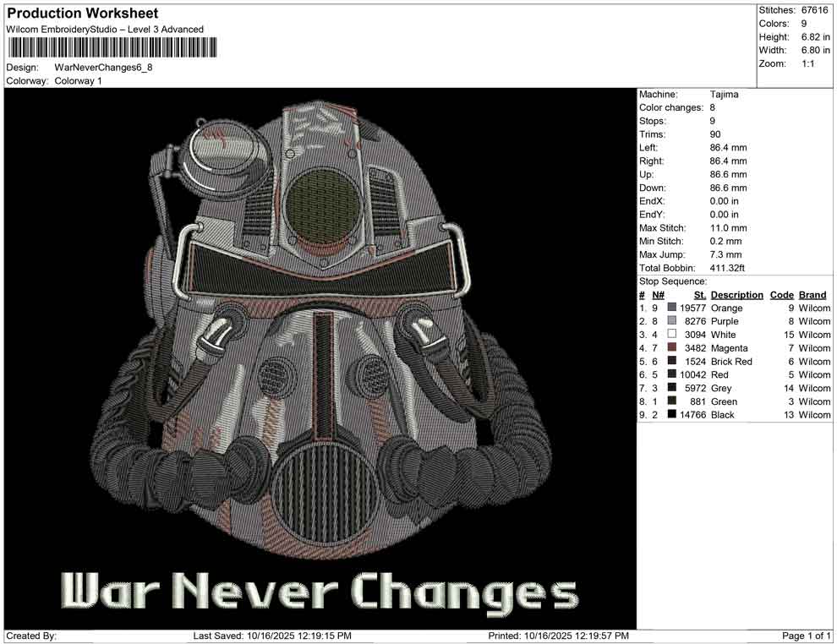Click the stitch count '14766' for Black
The image size is (837, 644).
pos(693,415)
